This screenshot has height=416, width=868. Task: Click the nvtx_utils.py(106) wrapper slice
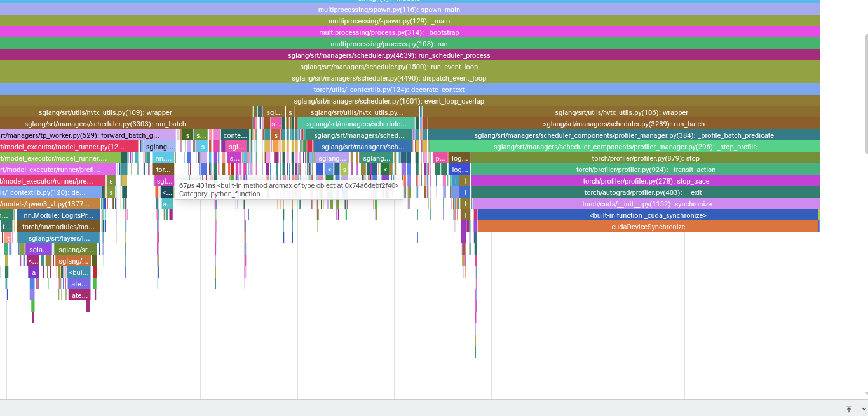click(621, 112)
